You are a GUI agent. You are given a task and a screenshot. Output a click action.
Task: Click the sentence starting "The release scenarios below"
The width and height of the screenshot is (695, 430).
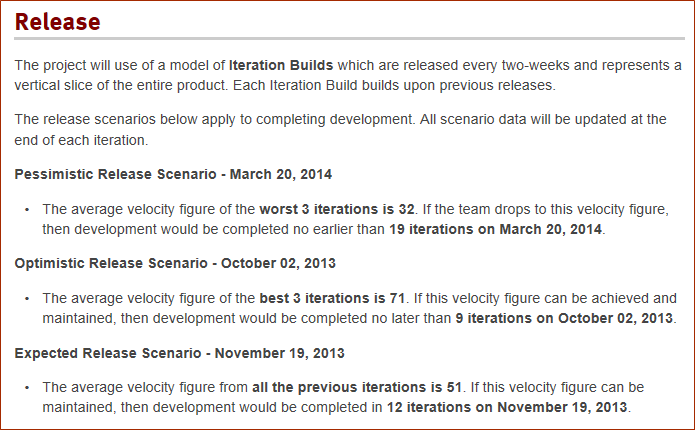[x=214, y=119]
